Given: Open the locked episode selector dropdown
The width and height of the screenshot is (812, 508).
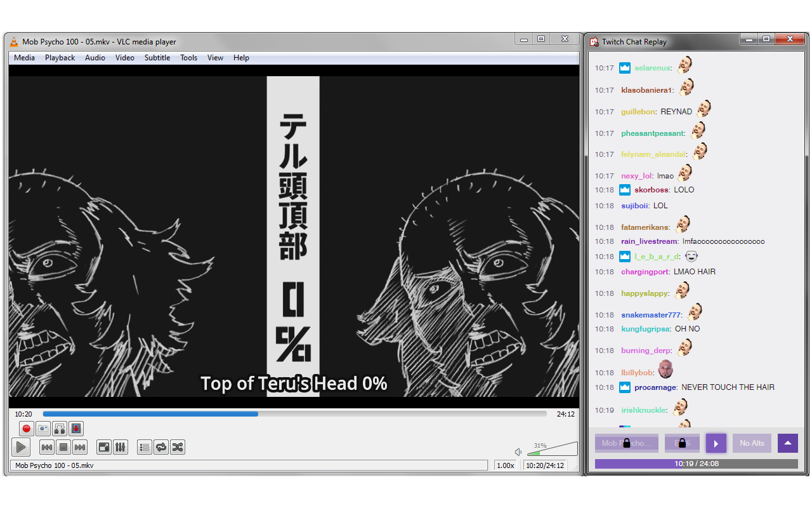Looking at the screenshot, I should tap(682, 443).
